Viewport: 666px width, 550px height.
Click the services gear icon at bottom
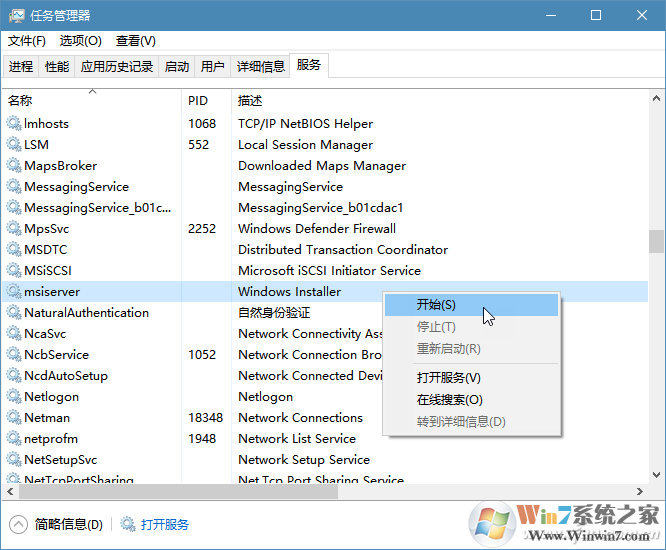click(127, 524)
